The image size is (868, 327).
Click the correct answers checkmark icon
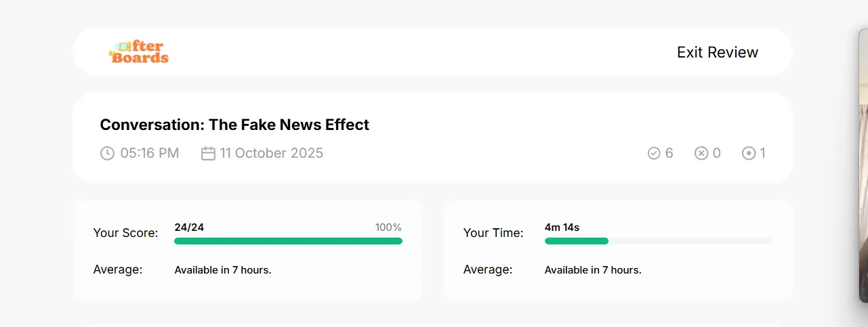[654, 153]
